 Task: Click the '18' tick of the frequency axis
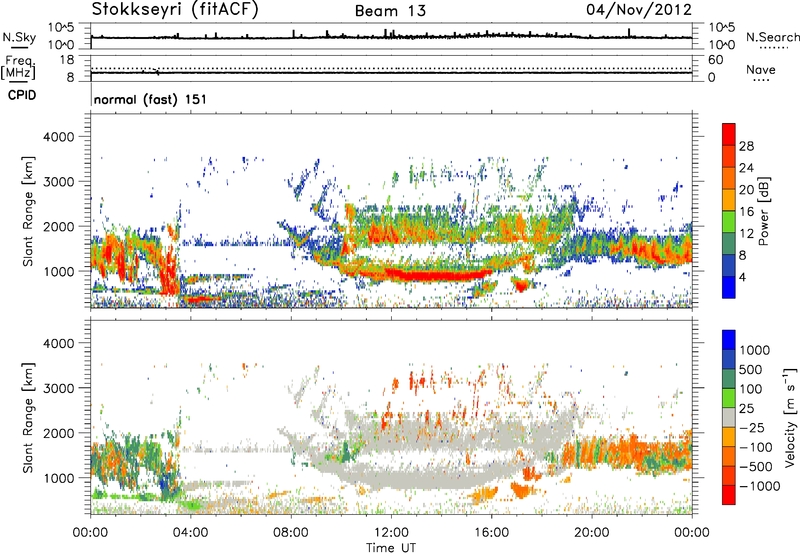point(67,60)
